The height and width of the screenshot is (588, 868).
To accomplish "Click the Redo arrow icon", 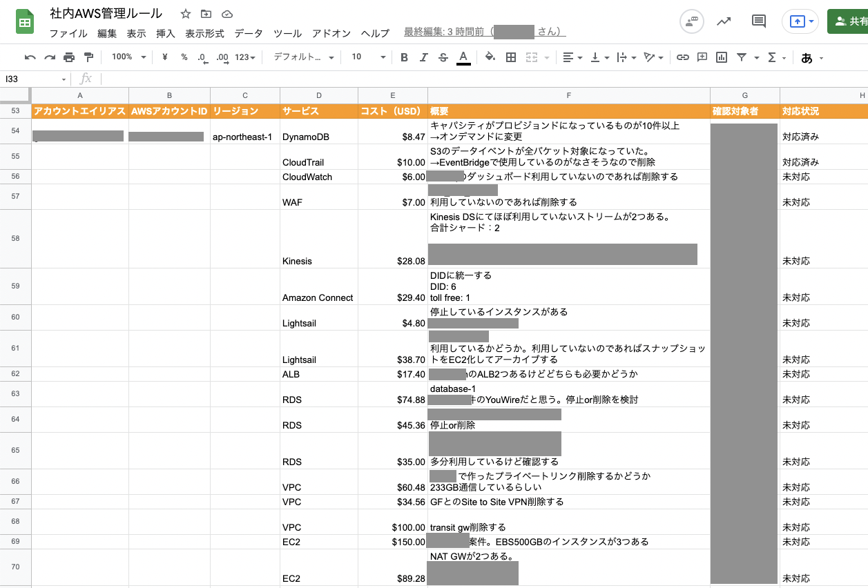I will (50, 57).
